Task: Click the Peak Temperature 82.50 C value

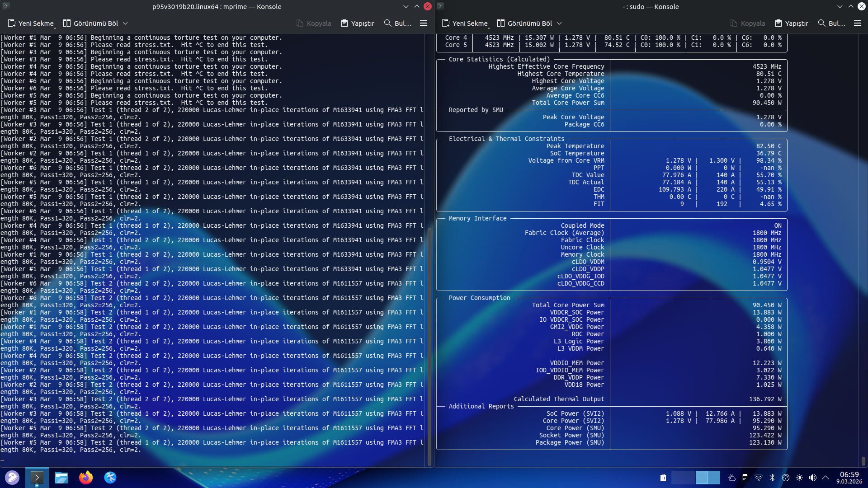Action: (x=769, y=146)
